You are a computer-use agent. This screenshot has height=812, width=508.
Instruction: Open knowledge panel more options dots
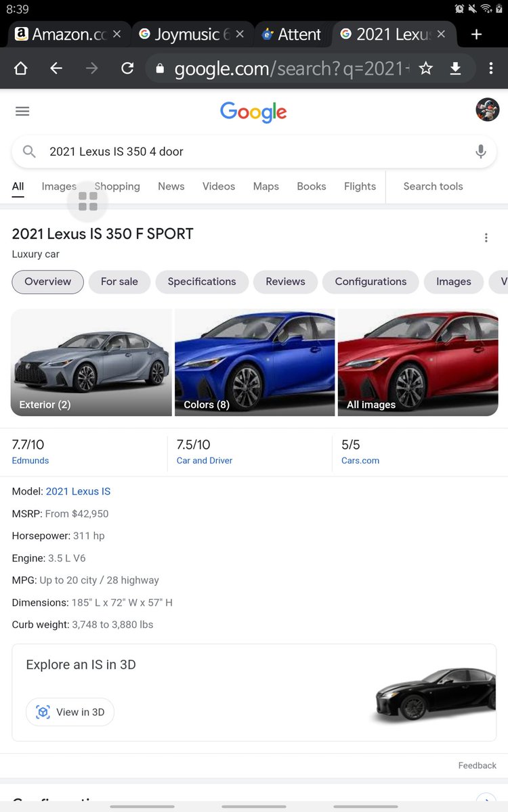486,238
